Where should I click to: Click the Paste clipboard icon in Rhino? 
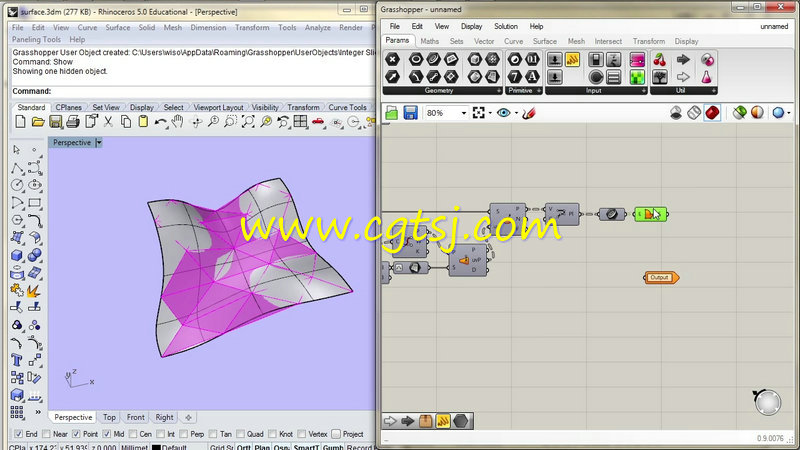point(143,121)
